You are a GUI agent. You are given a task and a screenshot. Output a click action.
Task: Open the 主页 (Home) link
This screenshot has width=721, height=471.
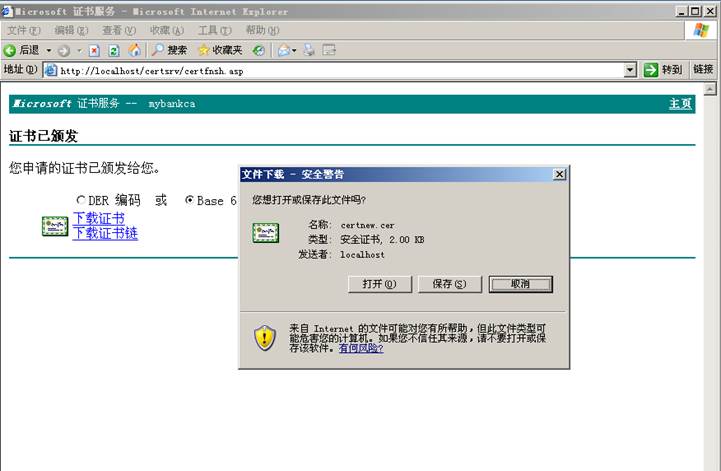(680, 104)
